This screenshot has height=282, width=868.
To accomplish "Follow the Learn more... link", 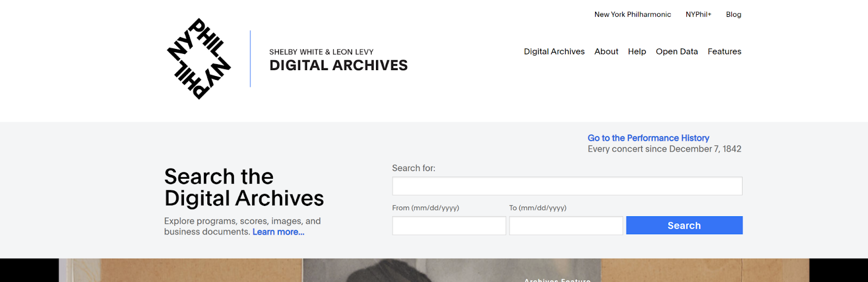I will (278, 232).
